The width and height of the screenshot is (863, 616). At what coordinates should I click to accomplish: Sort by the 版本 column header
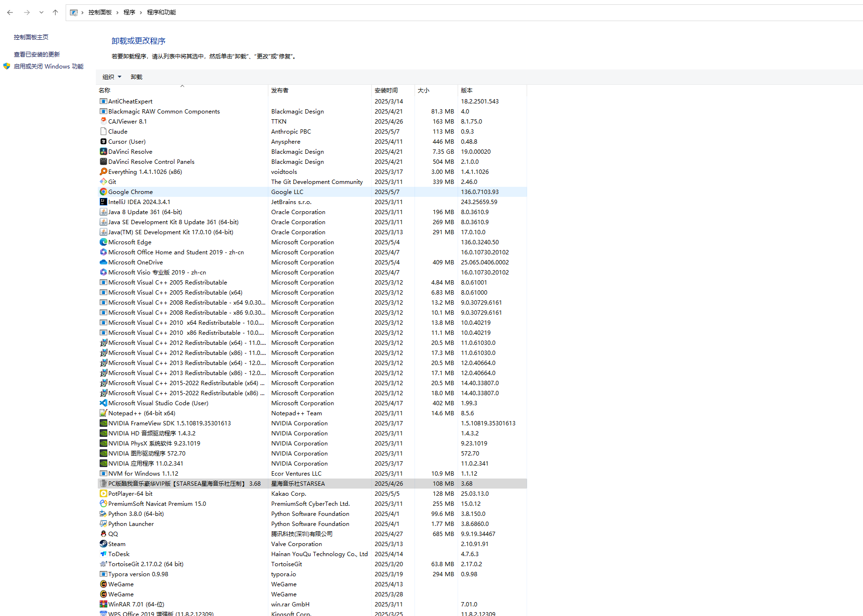[x=492, y=90]
